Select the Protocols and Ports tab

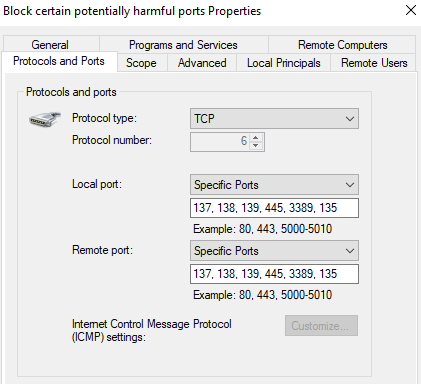59,61
